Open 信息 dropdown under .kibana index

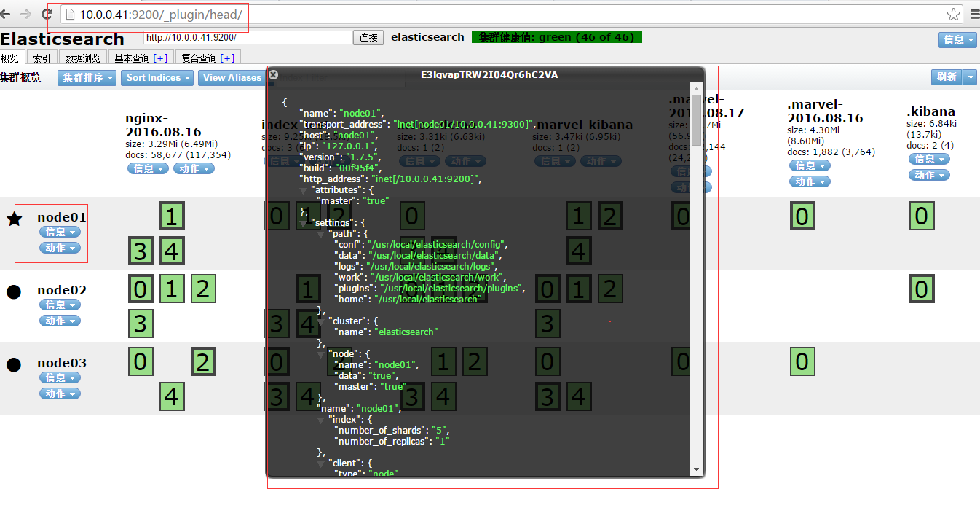click(929, 159)
